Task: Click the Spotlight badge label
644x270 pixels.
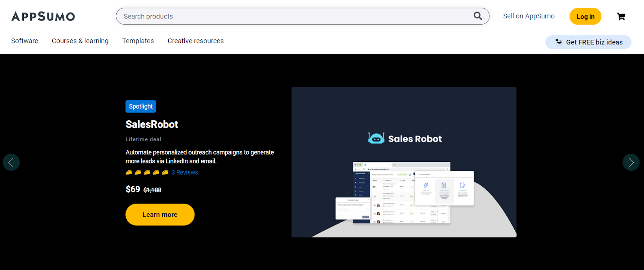Action: tap(141, 106)
